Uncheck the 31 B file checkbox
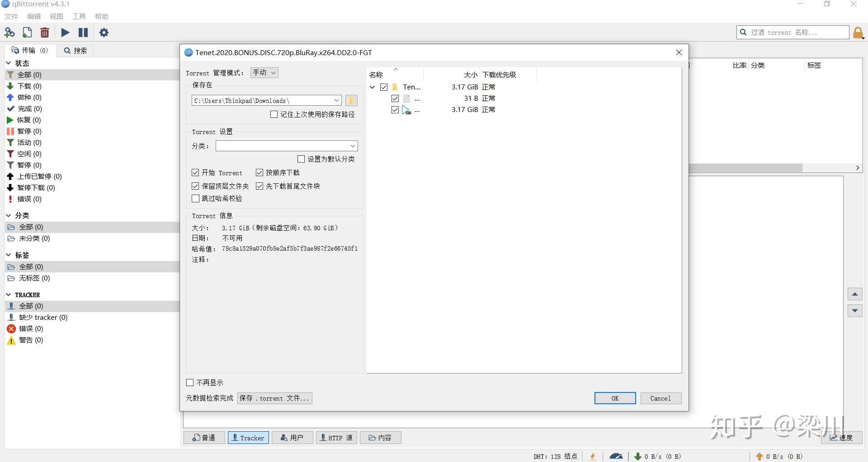This screenshot has width=868, height=462. (395, 98)
